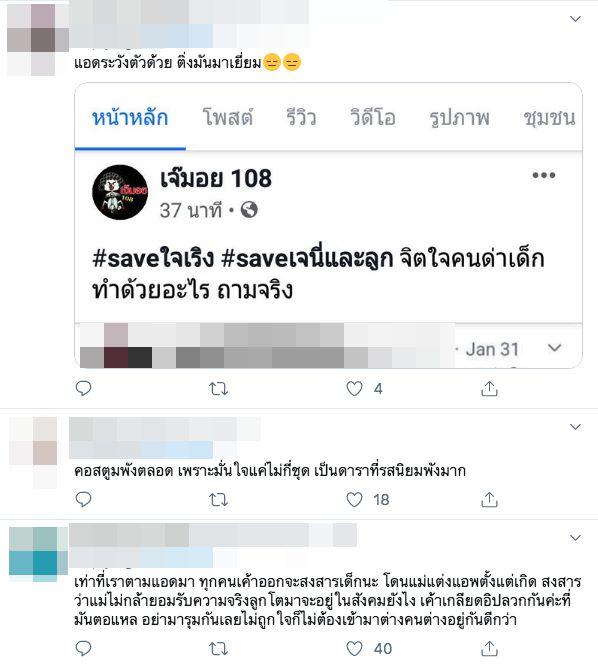This screenshot has width=598, height=667.
Task: Retweet the tweet with 40 likes
Action: (x=218, y=649)
